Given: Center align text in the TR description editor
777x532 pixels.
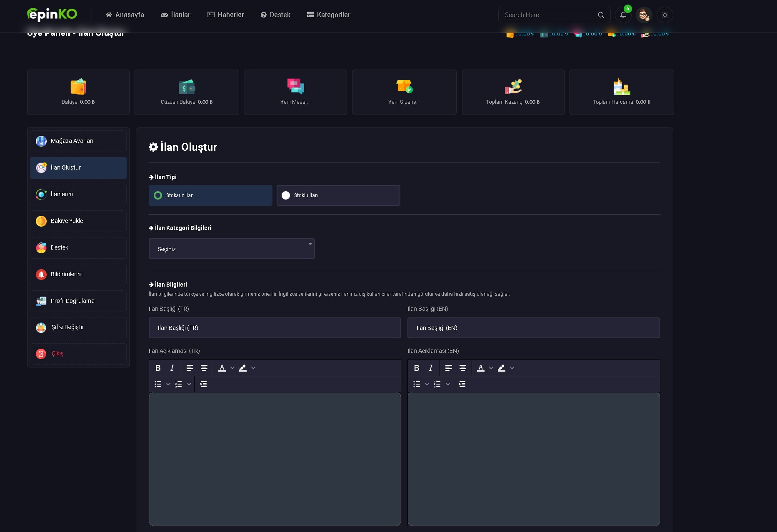Looking at the screenshot, I should [204, 368].
